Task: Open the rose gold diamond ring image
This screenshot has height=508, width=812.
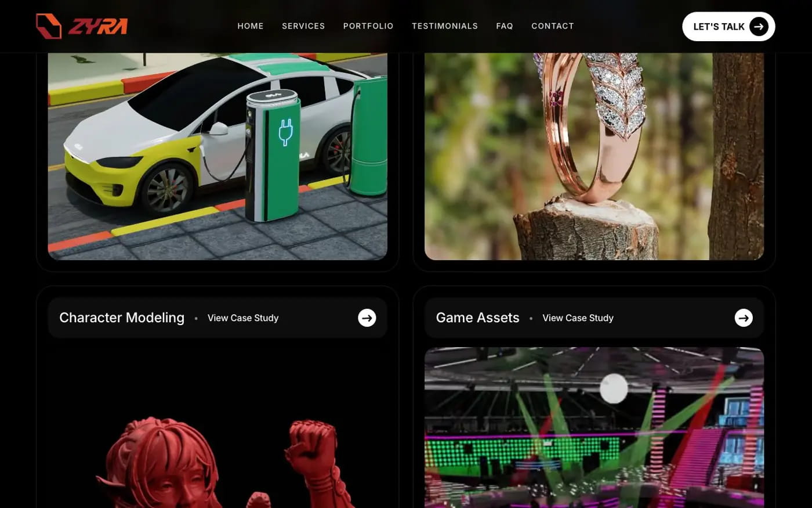Action: coord(594,156)
